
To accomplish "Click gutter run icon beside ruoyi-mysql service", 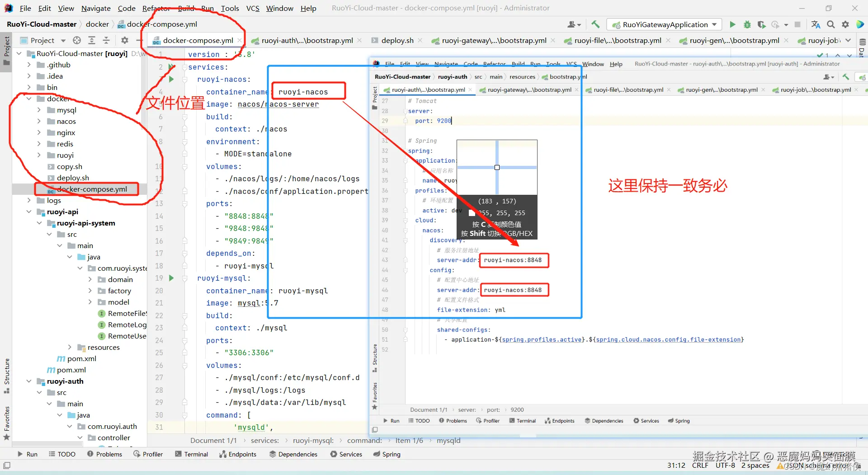I will 171,278.
